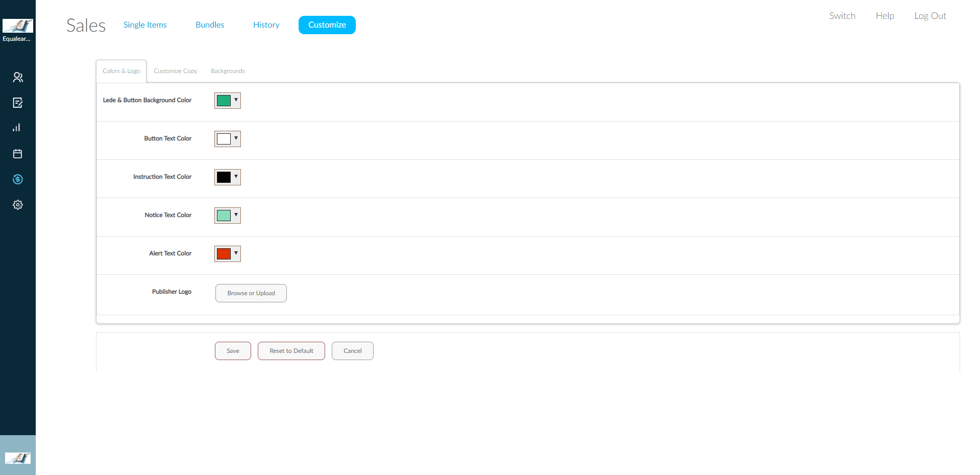
Task: Click the Alert Text Color label
Action: [170, 253]
